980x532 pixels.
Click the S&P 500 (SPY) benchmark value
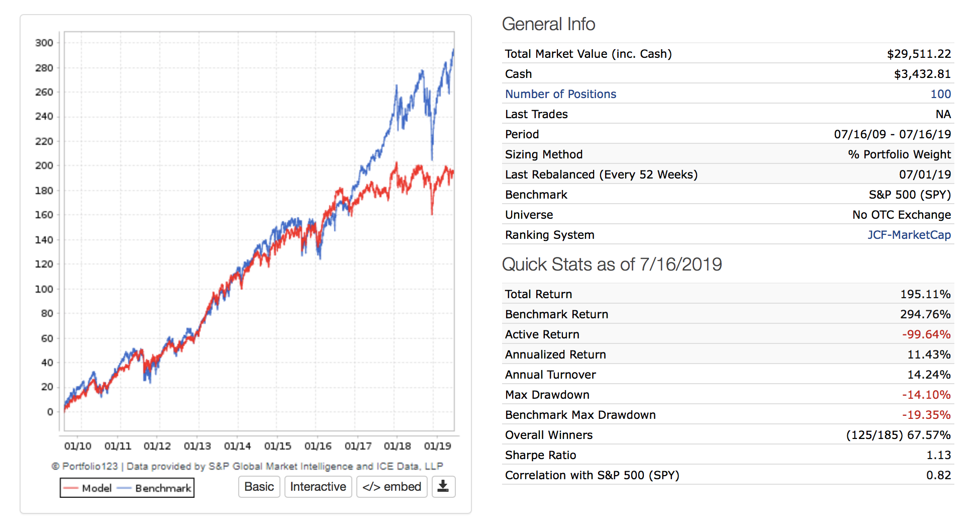[x=910, y=195]
